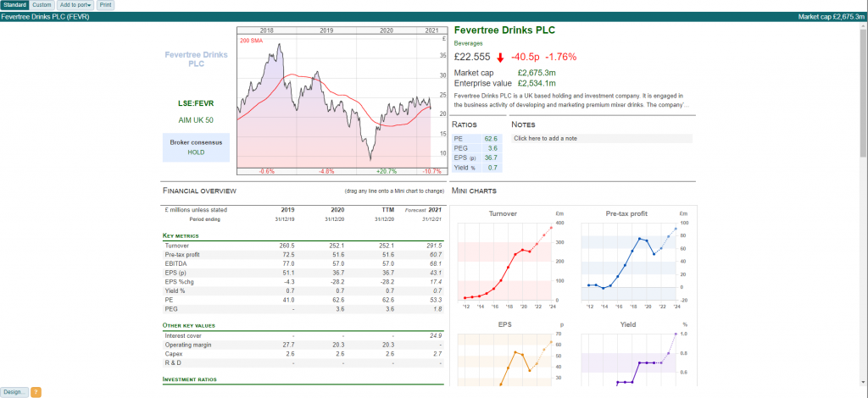Click the Yield 0.7 value in Ratios
Image resolution: width=868 pixels, height=398 pixels.
[492, 168]
